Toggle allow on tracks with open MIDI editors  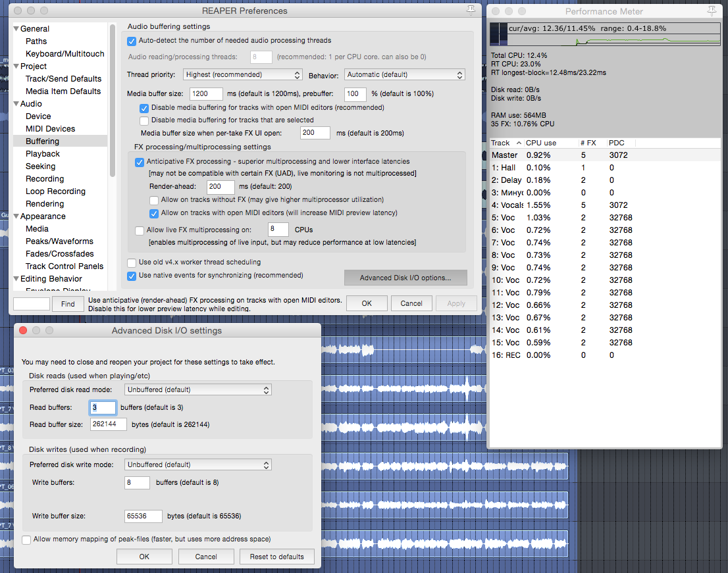click(x=153, y=213)
